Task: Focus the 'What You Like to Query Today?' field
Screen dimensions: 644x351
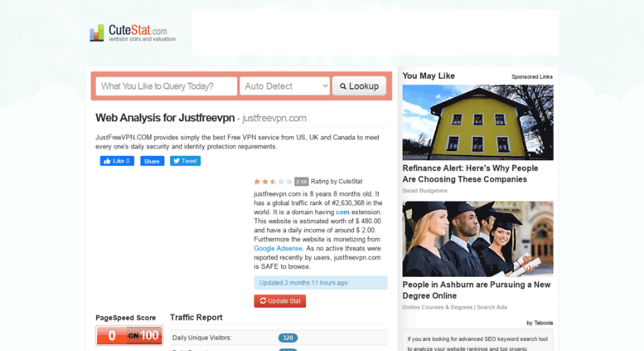Action: (x=167, y=86)
